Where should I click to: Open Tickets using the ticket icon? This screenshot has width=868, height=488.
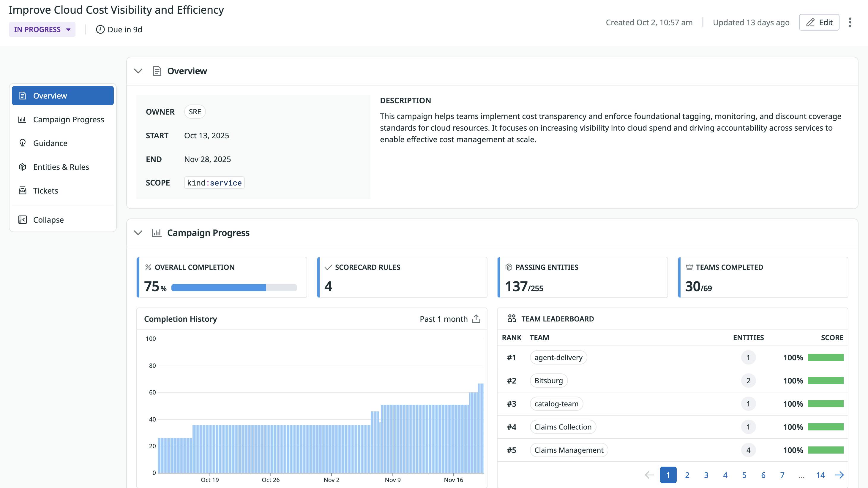[x=22, y=191]
